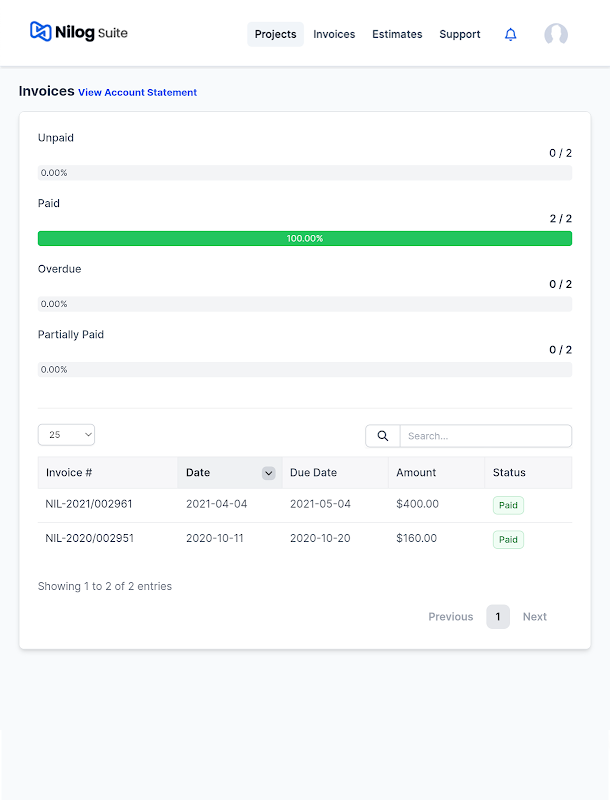Screen dimensions: 610x800
Task: Open the Support menu item
Action: 460,34
